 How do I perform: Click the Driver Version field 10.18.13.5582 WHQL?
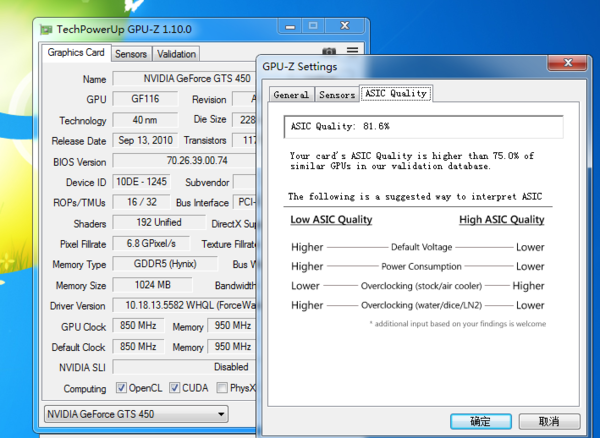185,305
